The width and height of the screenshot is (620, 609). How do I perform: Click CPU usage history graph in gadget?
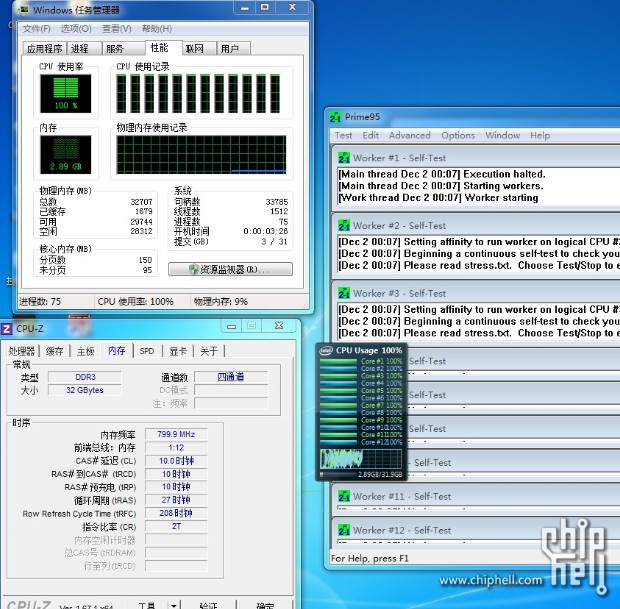pos(361,459)
